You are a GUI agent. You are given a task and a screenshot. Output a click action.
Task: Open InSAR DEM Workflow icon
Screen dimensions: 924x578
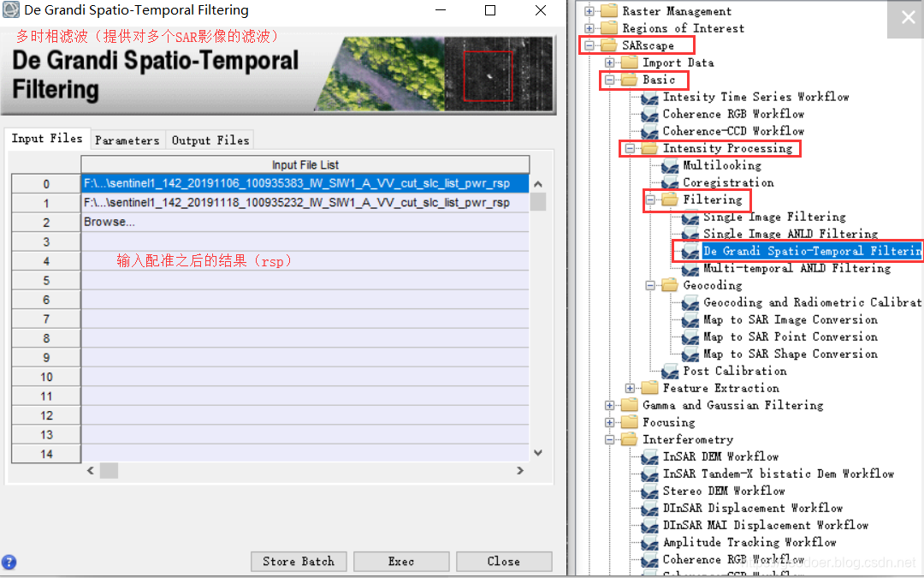(x=650, y=457)
